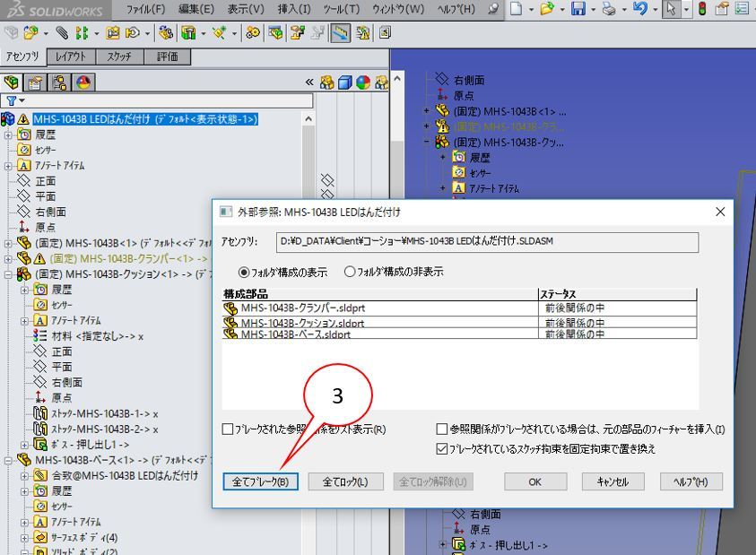The height and width of the screenshot is (555, 756).
Task: Enable the 元の部品のフィーチャーを挿入 checkbox
Action: point(441,429)
